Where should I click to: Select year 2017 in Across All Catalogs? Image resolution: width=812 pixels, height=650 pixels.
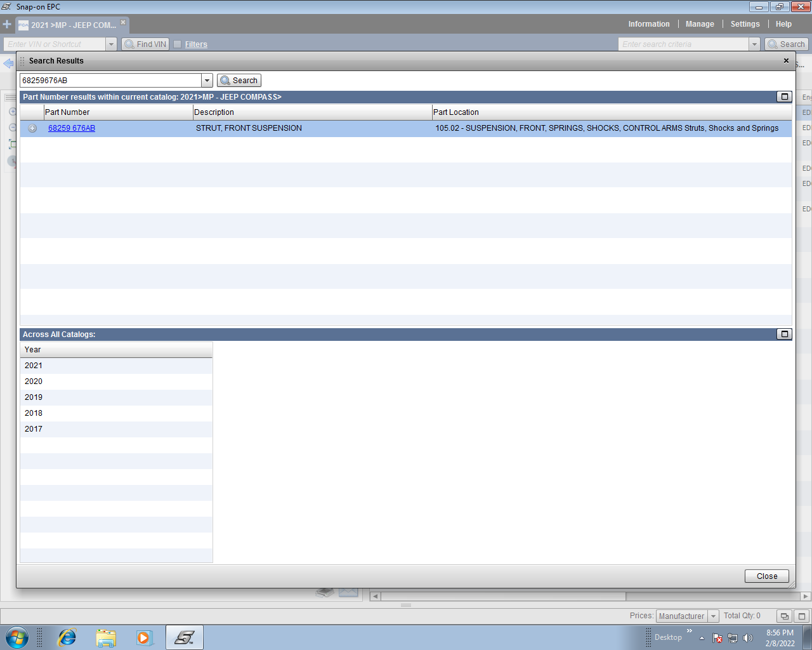click(116, 429)
